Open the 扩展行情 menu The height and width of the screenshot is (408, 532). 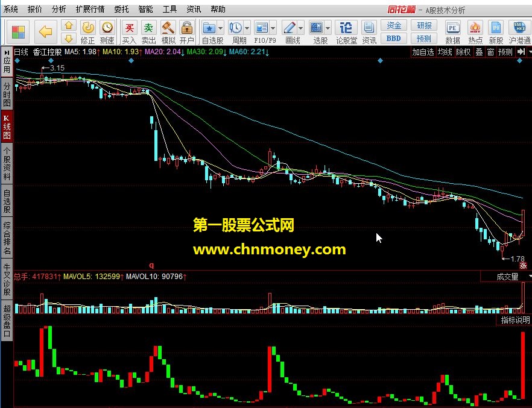(90, 9)
